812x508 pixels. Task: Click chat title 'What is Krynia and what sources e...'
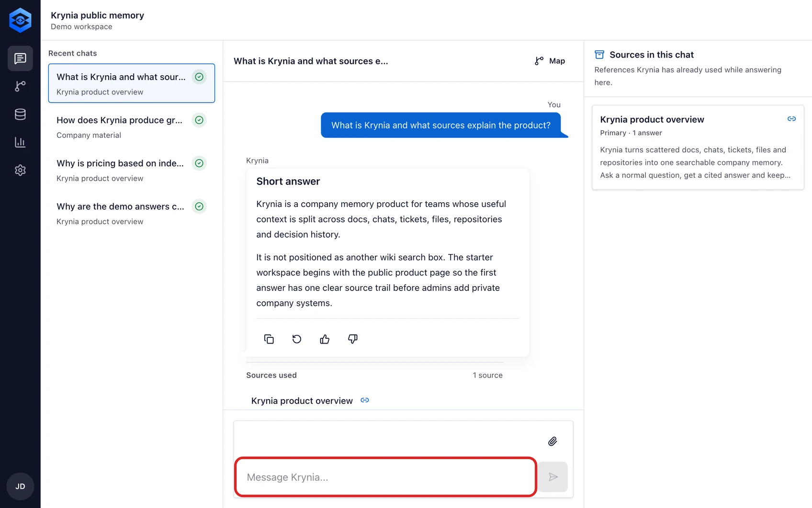(x=311, y=61)
